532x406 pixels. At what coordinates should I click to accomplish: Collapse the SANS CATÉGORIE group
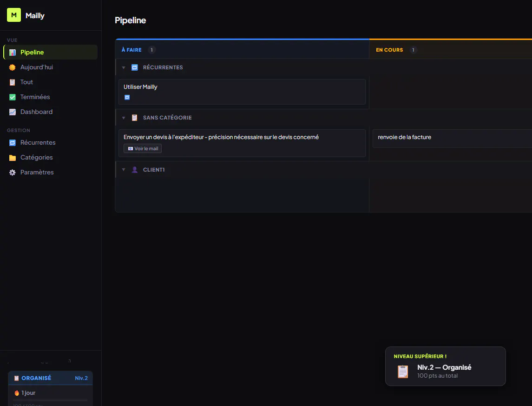tap(124, 118)
